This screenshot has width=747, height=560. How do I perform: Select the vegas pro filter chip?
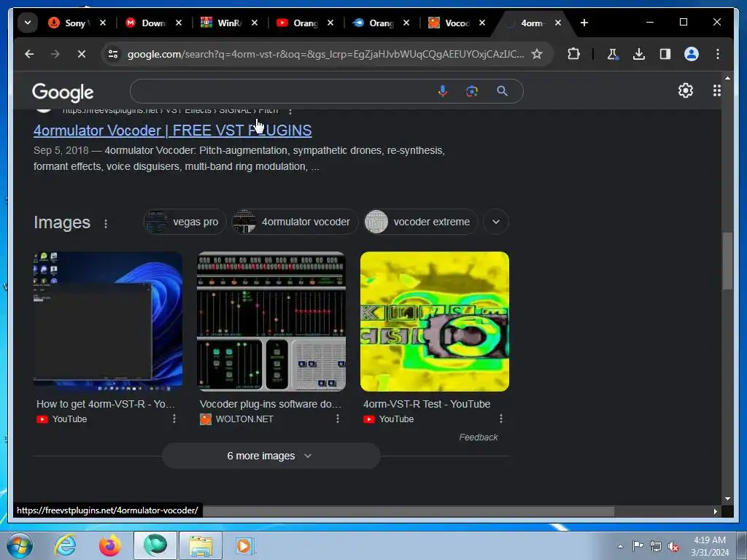click(x=185, y=222)
